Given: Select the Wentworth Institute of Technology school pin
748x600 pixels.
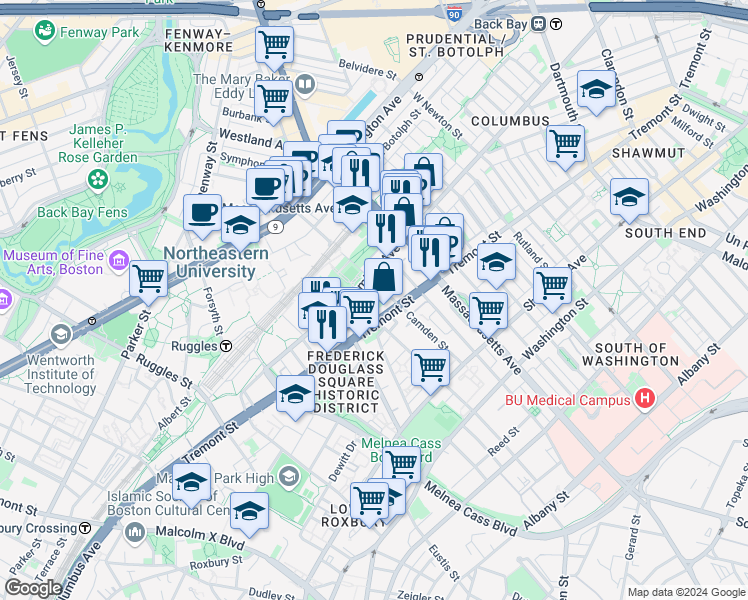Looking at the screenshot, I should [x=61, y=335].
